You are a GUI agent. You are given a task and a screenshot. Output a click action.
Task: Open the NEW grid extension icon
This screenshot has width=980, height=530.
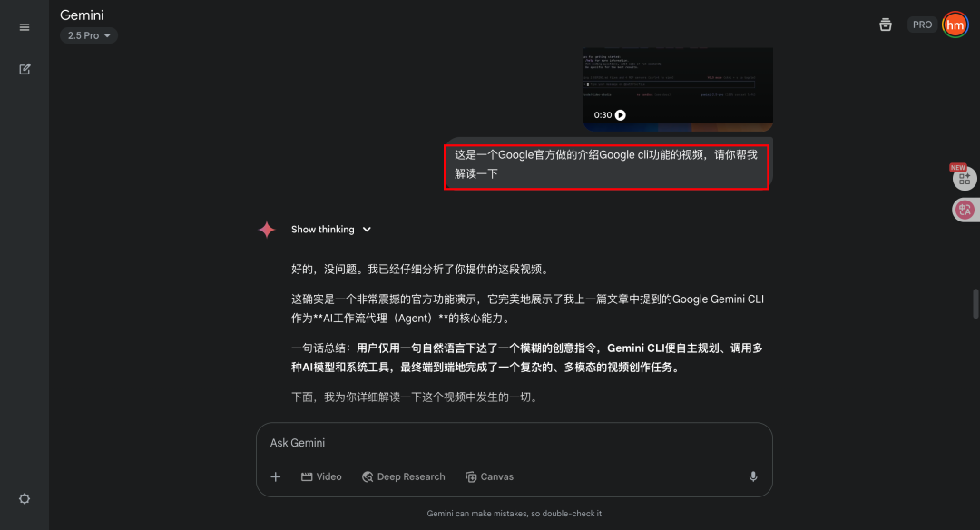[x=965, y=179]
